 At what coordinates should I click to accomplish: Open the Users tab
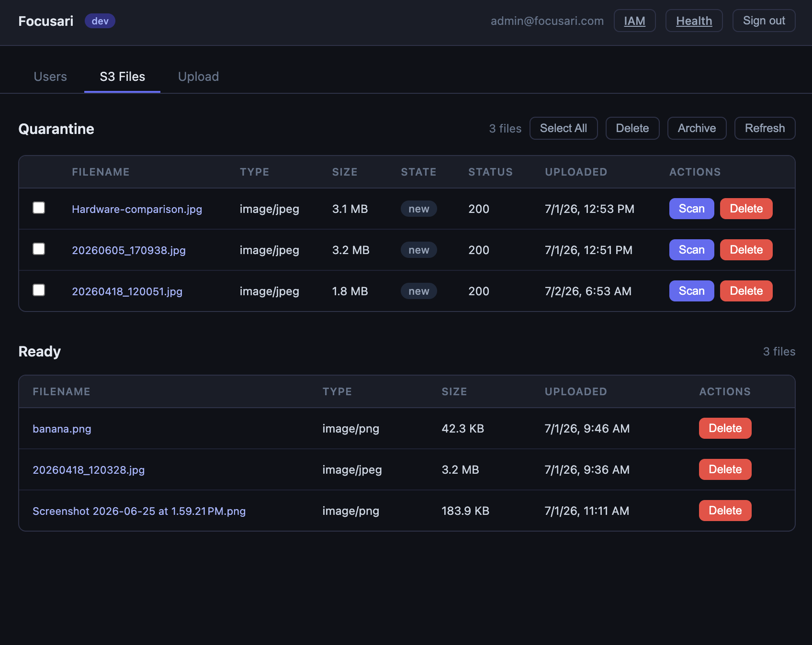[50, 77]
